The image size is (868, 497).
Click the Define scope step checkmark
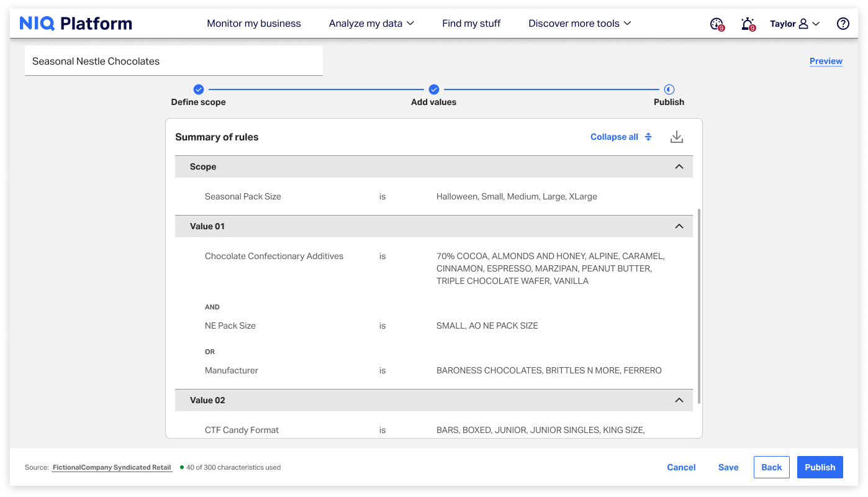pyautogui.click(x=199, y=89)
